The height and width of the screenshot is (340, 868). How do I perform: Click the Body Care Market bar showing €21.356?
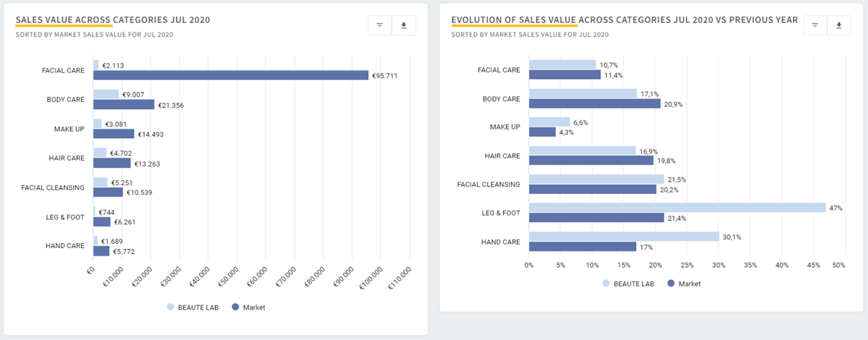[123, 105]
